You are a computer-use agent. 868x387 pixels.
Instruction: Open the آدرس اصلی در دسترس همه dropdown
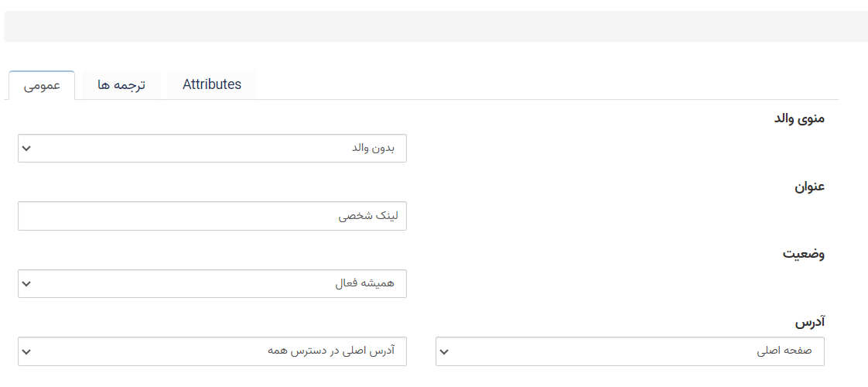pyautogui.click(x=212, y=351)
